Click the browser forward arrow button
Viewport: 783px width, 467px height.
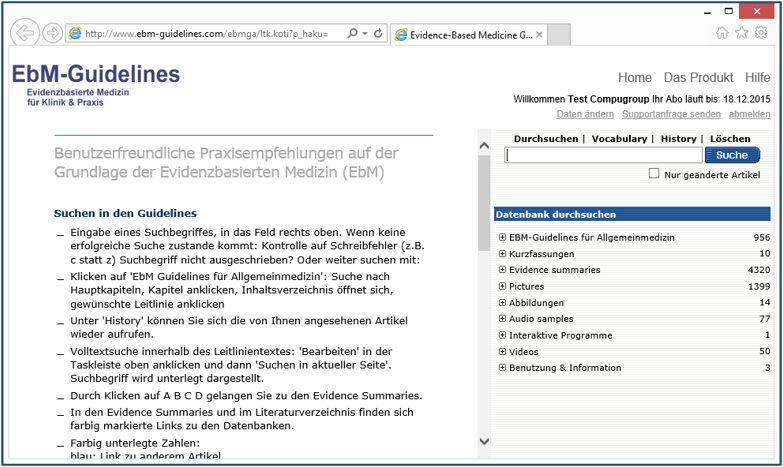(x=52, y=33)
